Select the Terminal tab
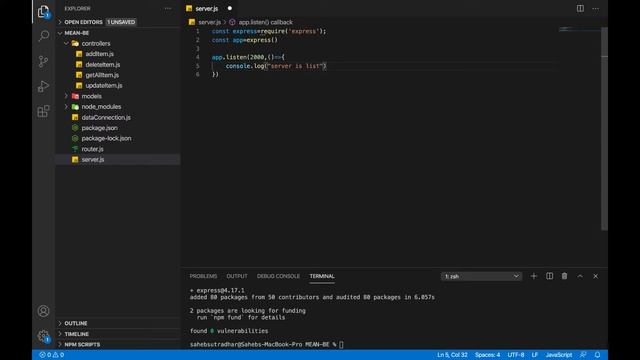The height and width of the screenshot is (360, 640). (322, 276)
